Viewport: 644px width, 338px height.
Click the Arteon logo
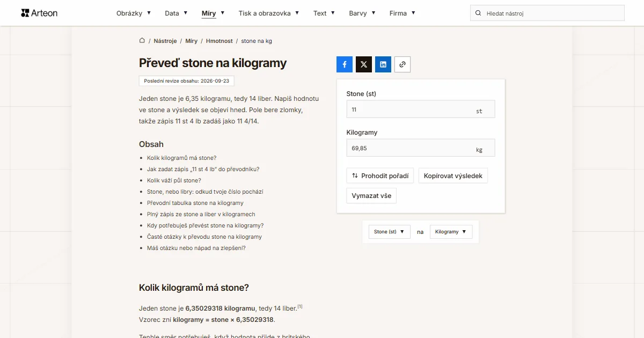point(39,13)
